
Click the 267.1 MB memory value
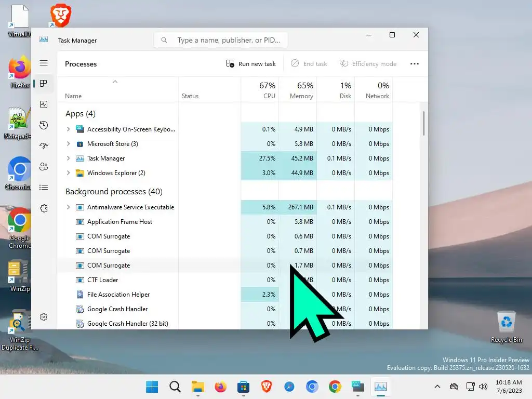pyautogui.click(x=301, y=207)
